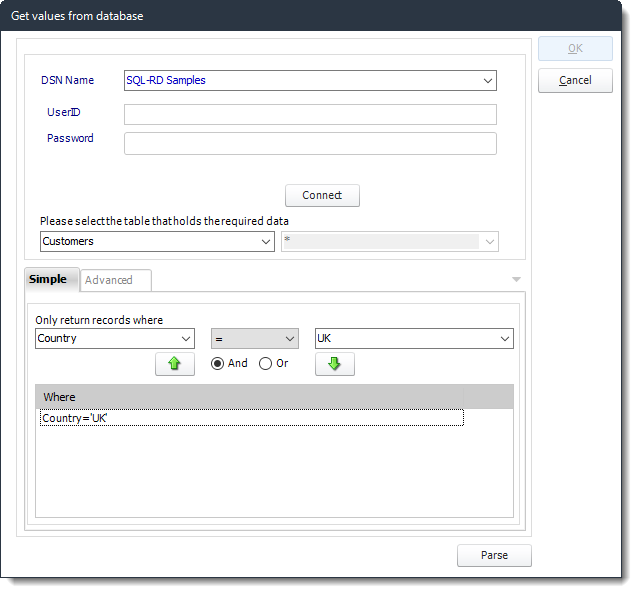Click the 'Get values from database' title
This screenshot has height=593, width=637.
coord(77,16)
